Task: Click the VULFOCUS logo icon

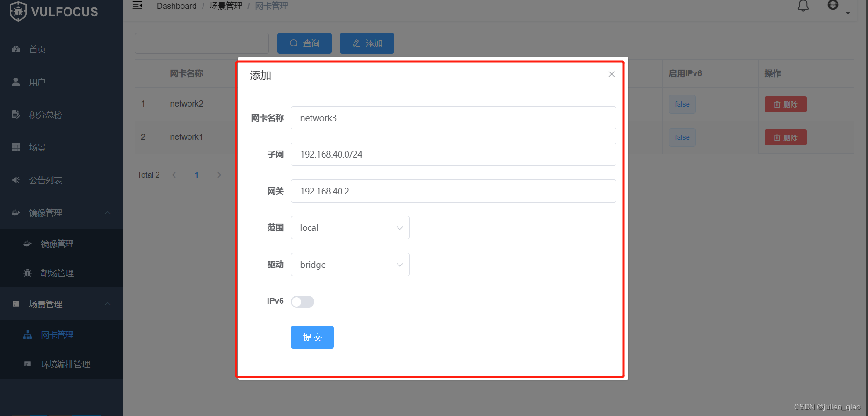Action: pyautogui.click(x=18, y=11)
